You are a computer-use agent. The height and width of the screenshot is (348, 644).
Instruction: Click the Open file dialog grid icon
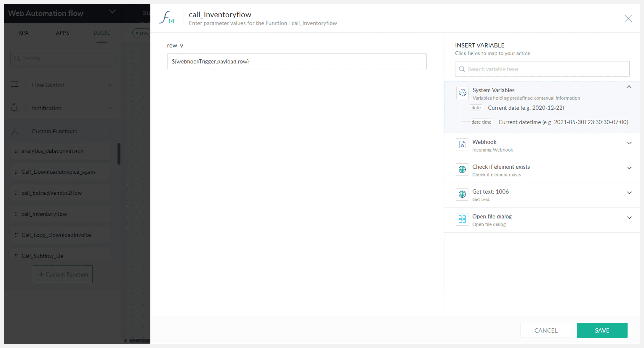click(462, 219)
